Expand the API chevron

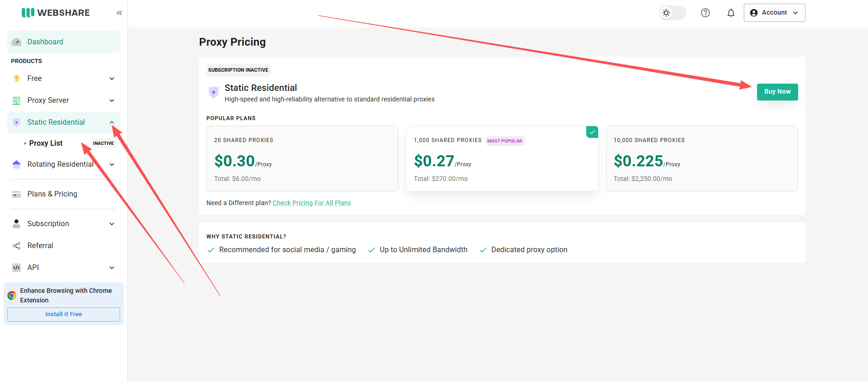pyautogui.click(x=112, y=268)
